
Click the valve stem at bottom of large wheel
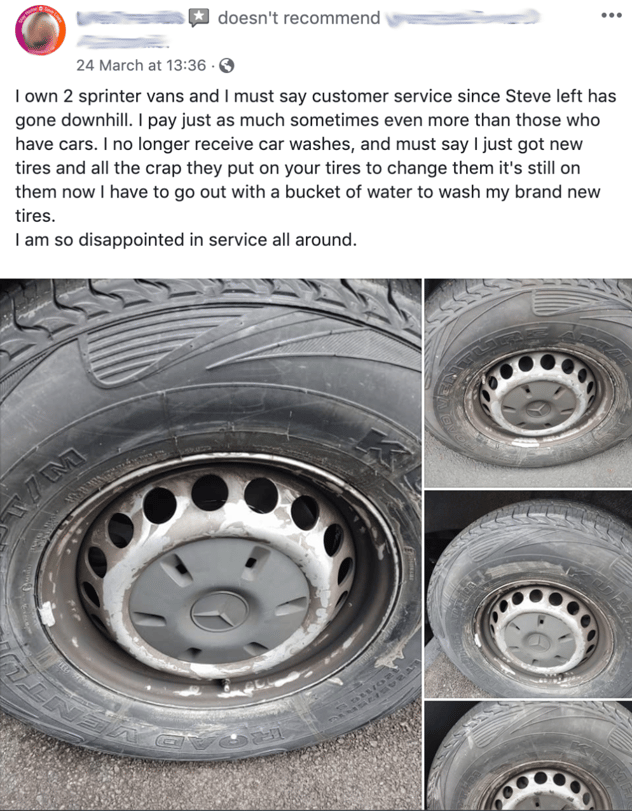226,686
